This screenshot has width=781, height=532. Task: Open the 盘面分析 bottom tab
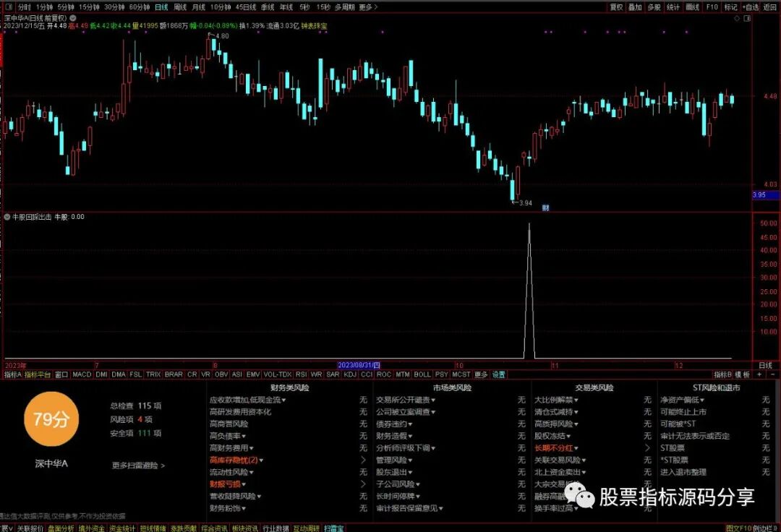[x=61, y=528]
